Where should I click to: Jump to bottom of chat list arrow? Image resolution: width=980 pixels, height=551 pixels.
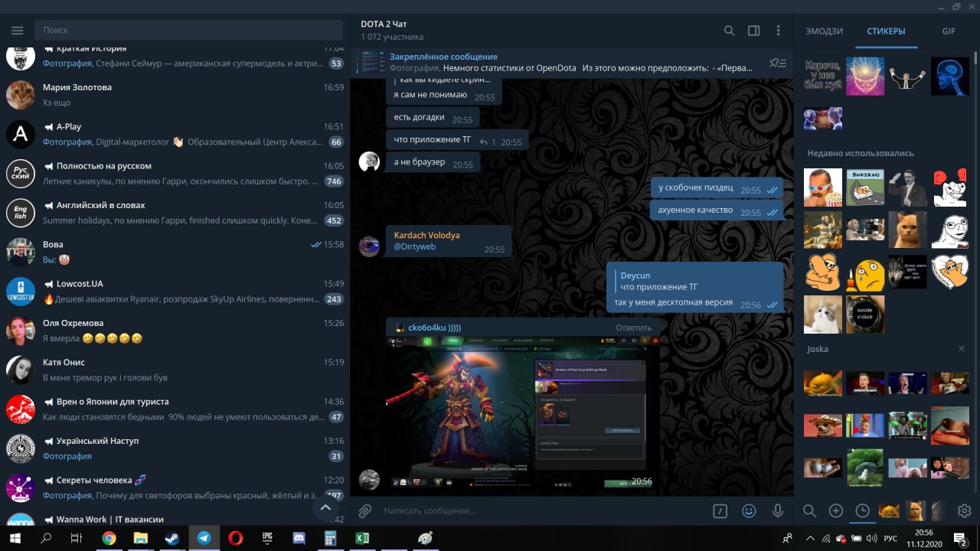pos(325,507)
